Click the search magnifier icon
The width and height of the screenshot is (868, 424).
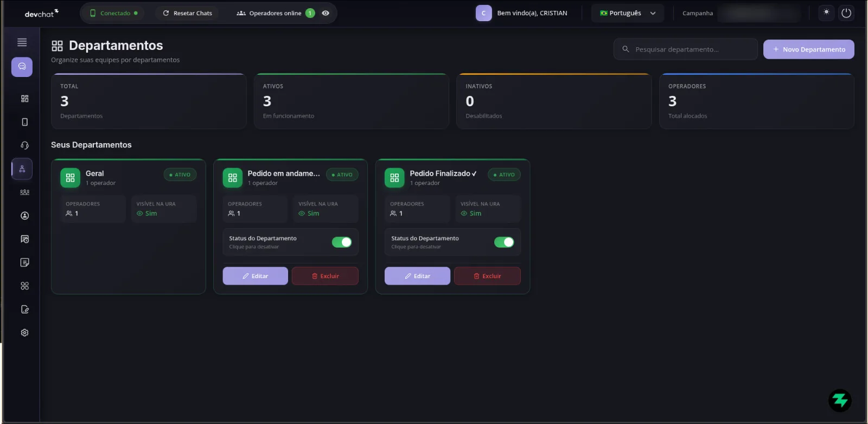click(x=626, y=49)
